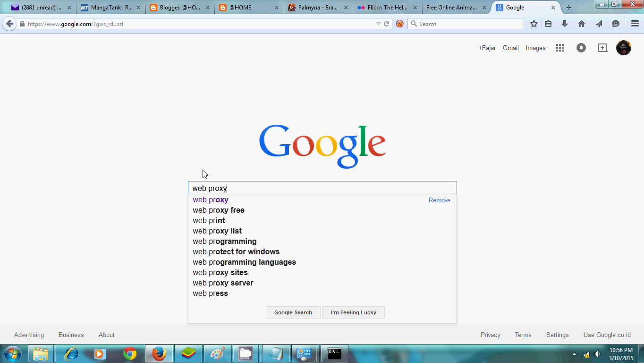Open the Terms footer link
The width and height of the screenshot is (644, 363).
[523, 335]
